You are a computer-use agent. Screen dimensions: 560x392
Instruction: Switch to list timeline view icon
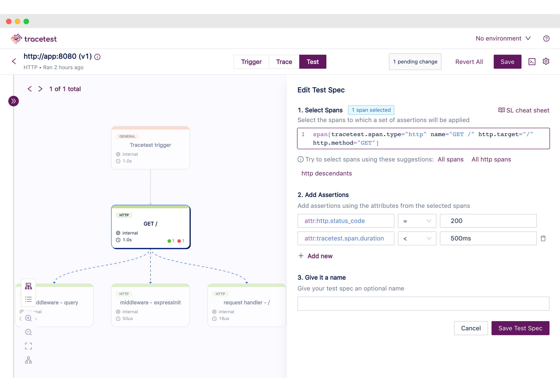coord(28,299)
